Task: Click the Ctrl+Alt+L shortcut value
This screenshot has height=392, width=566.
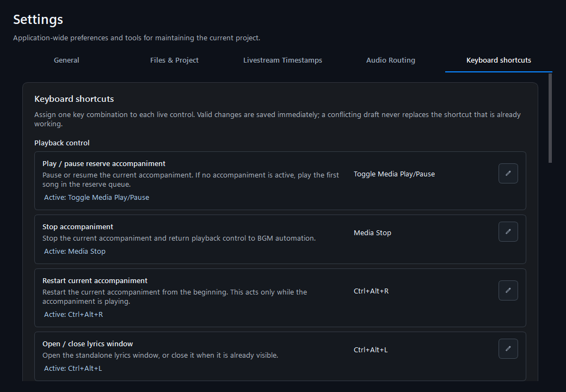Action: tap(371, 350)
